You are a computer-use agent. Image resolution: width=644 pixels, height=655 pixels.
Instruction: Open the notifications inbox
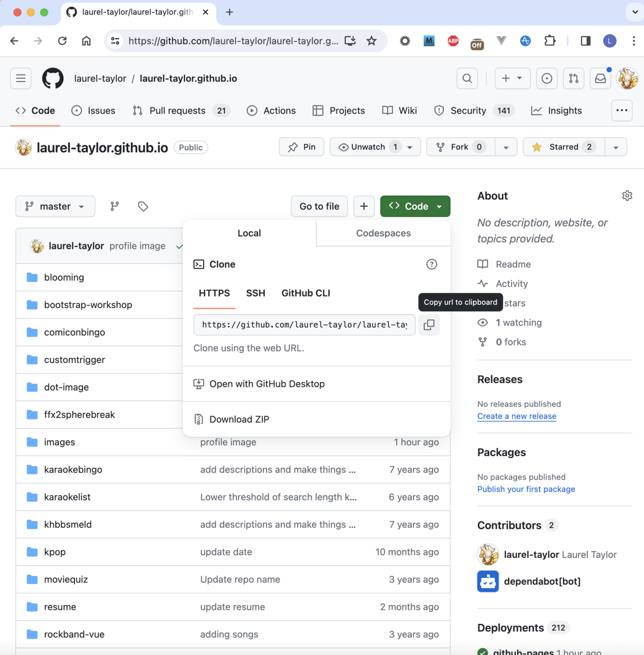click(600, 78)
